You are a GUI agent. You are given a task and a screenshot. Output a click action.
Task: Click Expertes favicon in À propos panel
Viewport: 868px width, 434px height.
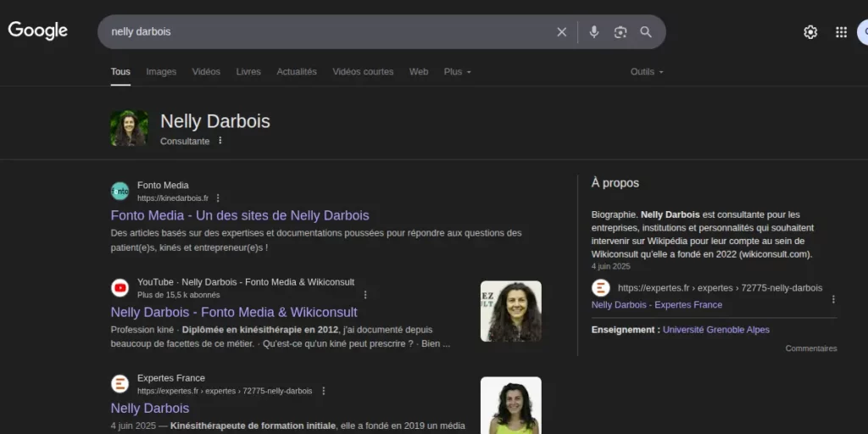click(601, 288)
